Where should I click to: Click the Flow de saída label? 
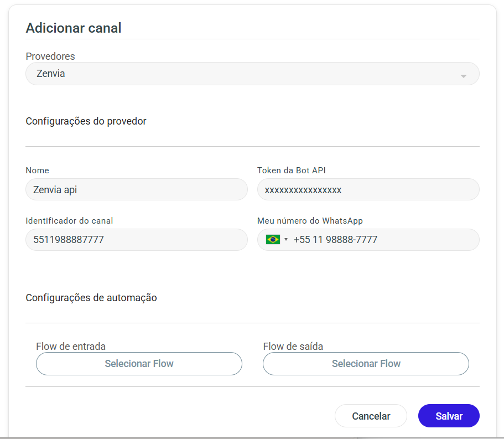click(x=293, y=347)
